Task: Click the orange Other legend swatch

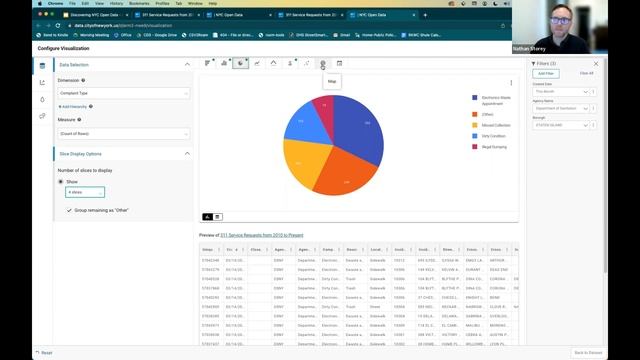Action: 475,115
